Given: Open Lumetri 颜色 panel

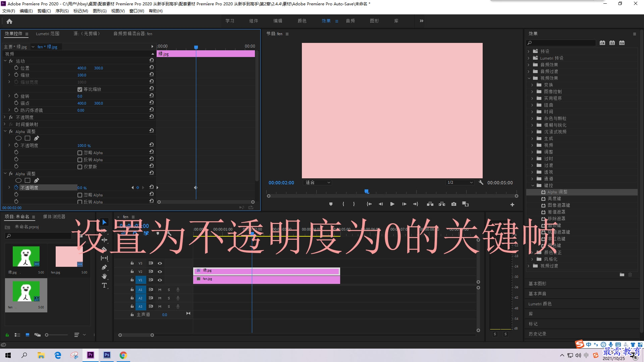Looking at the screenshot, I should click(x=540, y=304).
